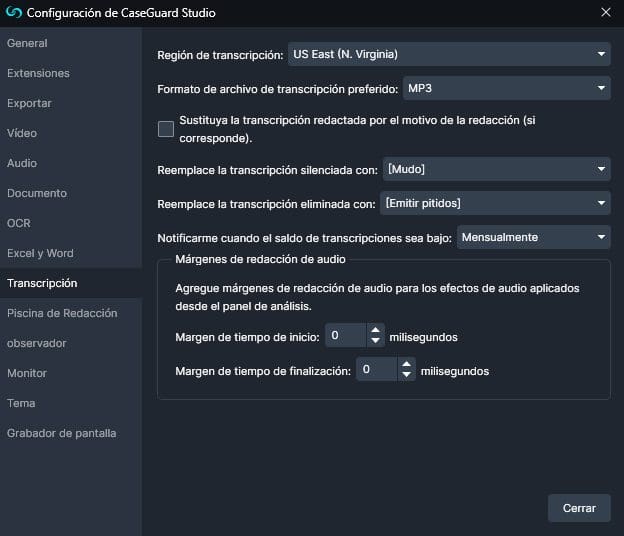
Task: Switch to the Extensiones tab
Action: [x=71, y=73]
